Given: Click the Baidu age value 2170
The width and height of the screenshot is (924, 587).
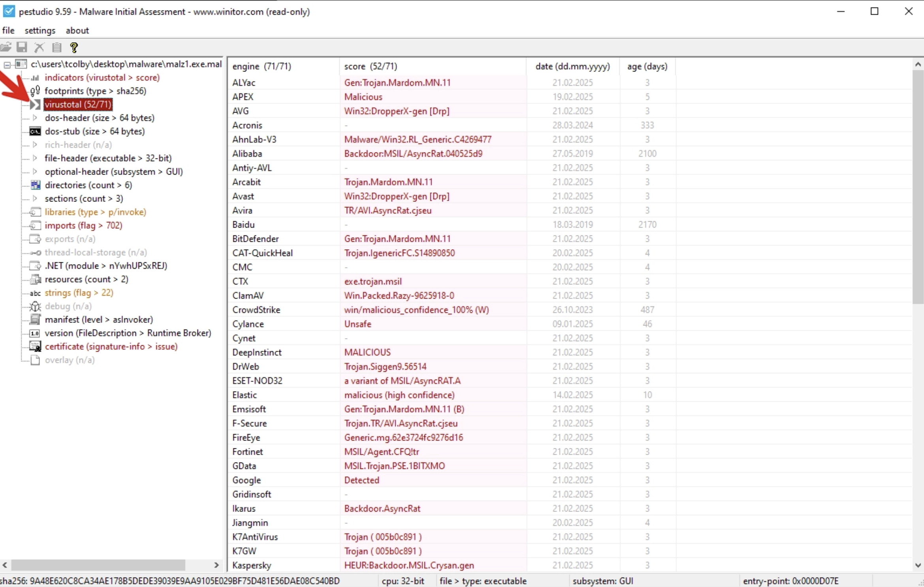Looking at the screenshot, I should coord(647,225).
